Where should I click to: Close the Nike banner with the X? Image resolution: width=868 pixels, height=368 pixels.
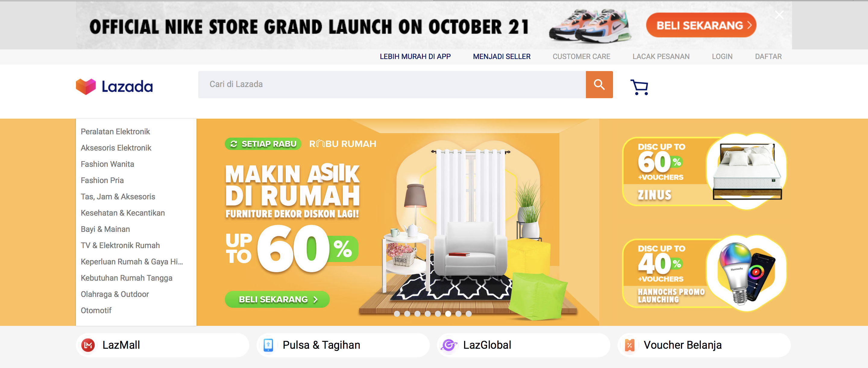[x=779, y=15]
